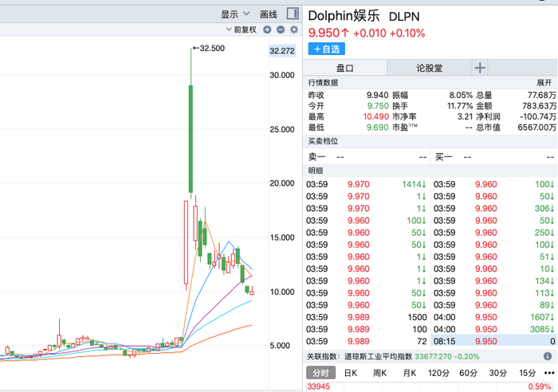Image resolution: width=558 pixels, height=392 pixels.
Task: Expand market data with 展开
Action: coord(544,83)
